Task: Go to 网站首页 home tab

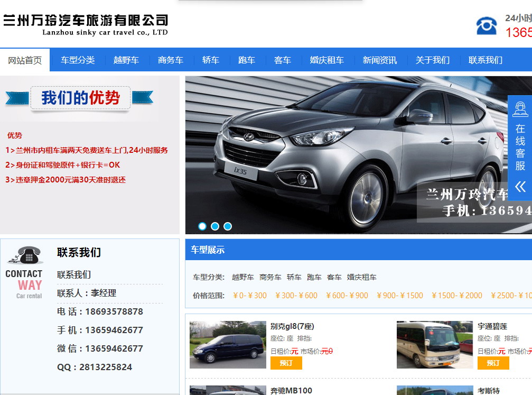Action: click(x=25, y=60)
